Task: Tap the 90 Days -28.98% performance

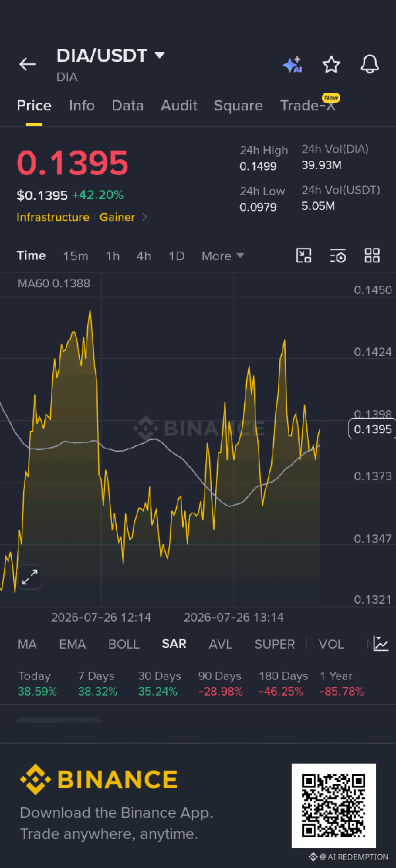Action: pyautogui.click(x=220, y=684)
